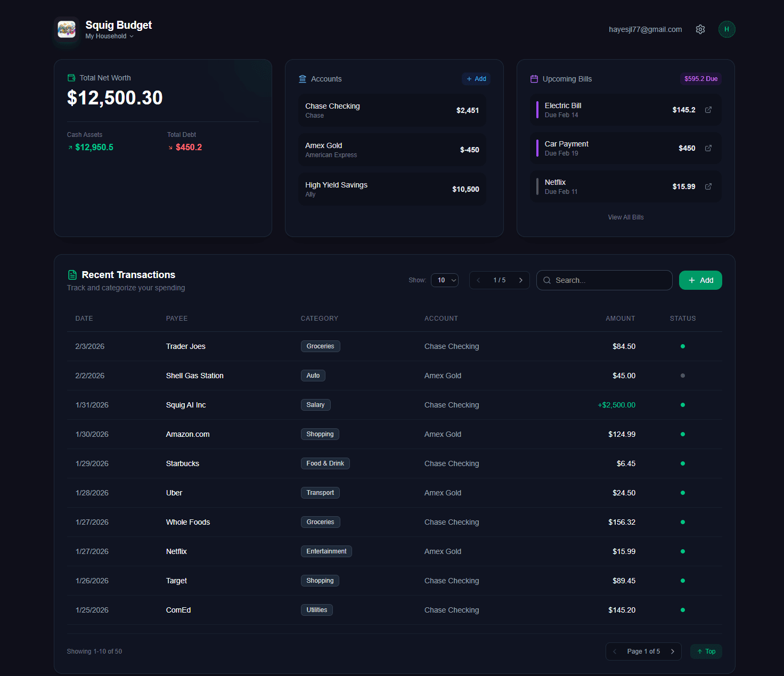Click next arrow beside Page 1 of 5

click(673, 651)
